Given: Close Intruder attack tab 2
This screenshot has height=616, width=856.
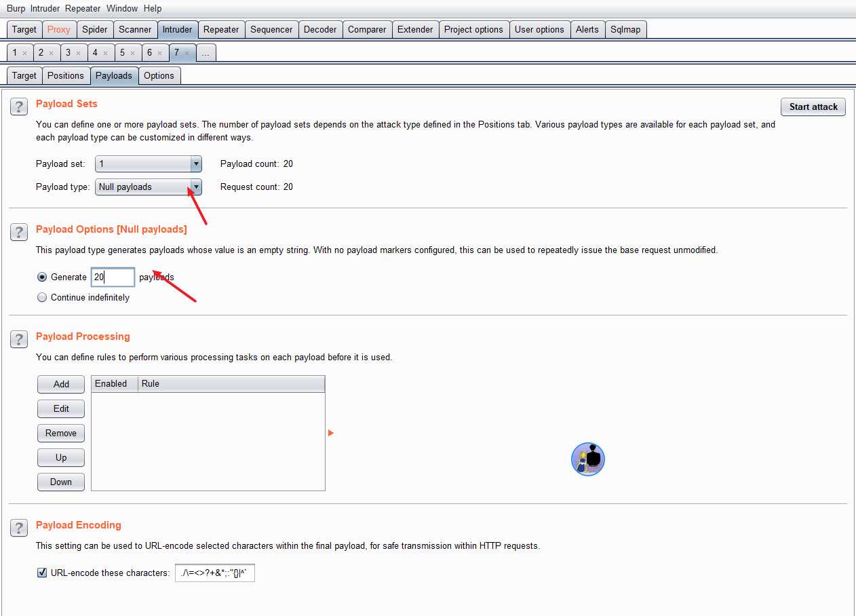Looking at the screenshot, I should pyautogui.click(x=52, y=53).
